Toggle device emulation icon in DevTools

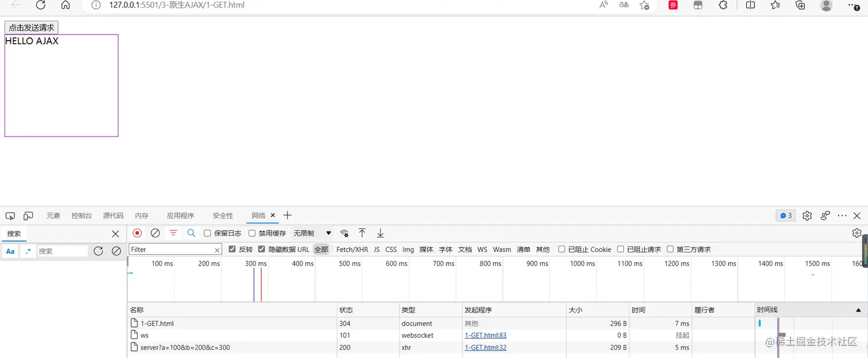click(28, 216)
